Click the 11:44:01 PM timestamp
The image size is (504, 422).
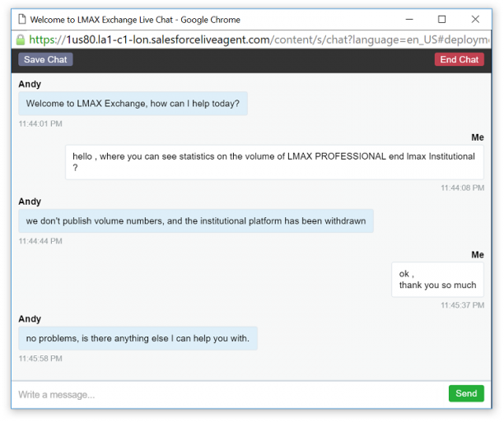tap(40, 123)
